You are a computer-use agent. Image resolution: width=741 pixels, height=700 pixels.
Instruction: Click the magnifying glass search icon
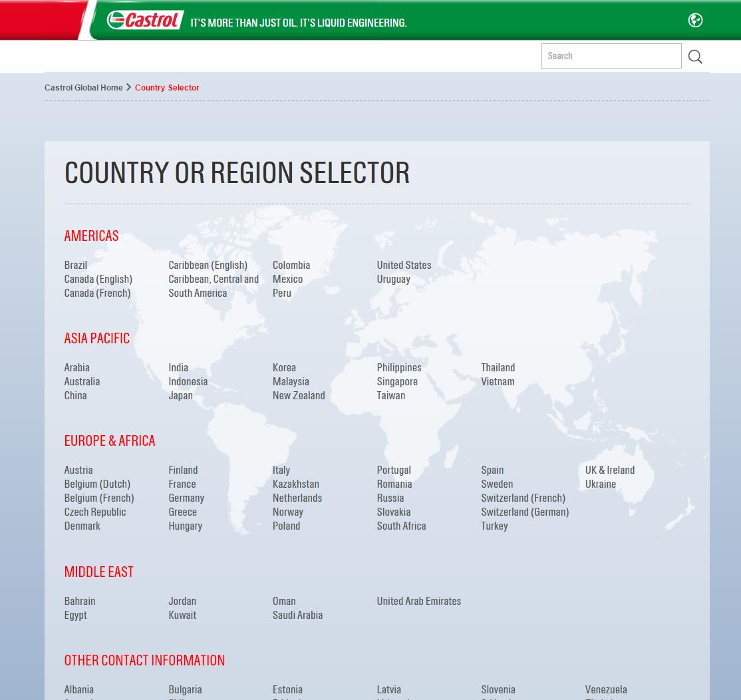tap(695, 57)
